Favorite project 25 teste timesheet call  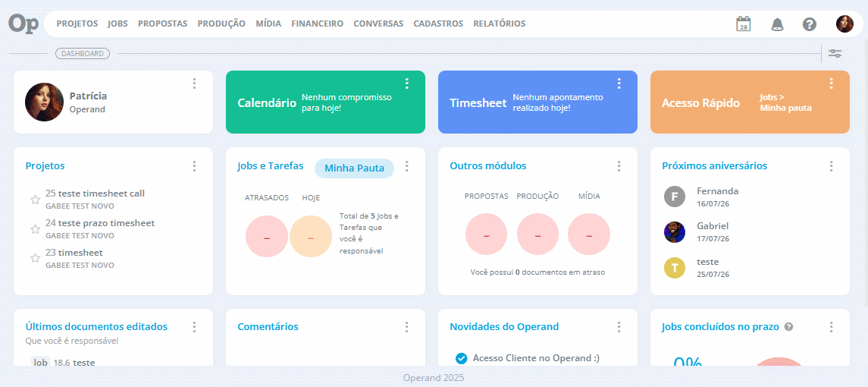[35, 199]
